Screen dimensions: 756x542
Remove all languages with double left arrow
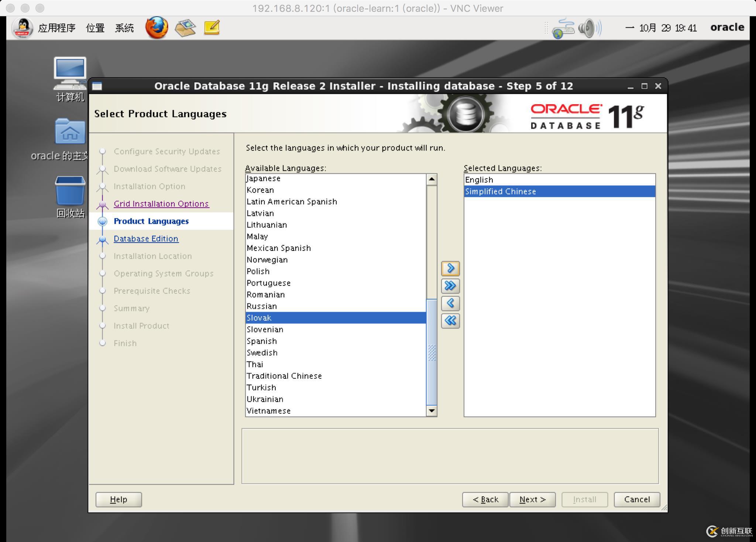tap(450, 321)
